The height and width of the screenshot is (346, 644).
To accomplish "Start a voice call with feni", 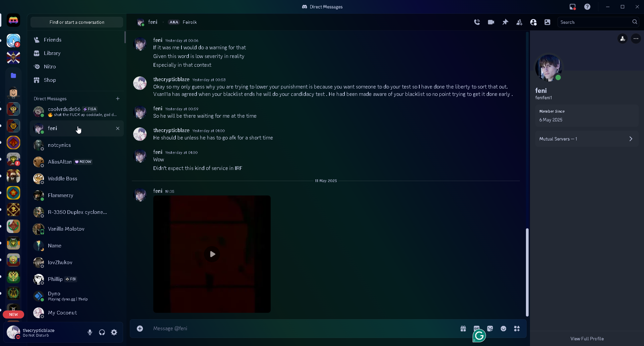I will 477,22.
